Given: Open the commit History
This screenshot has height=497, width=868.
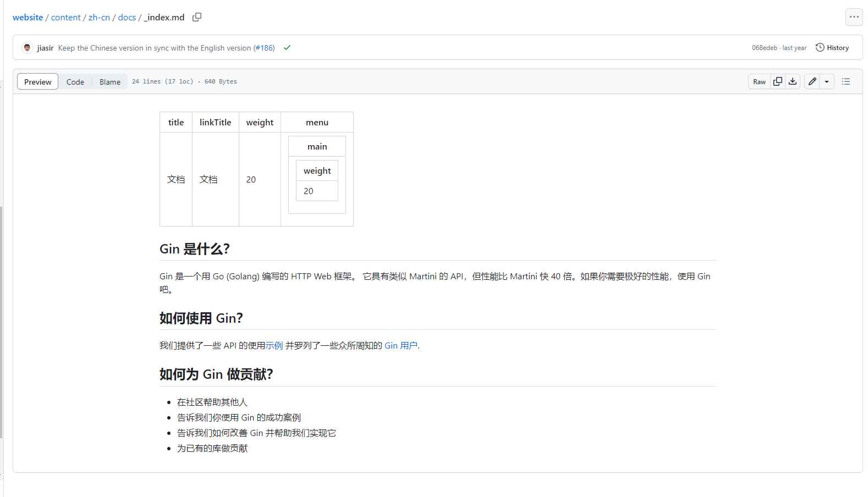Looking at the screenshot, I should point(832,48).
